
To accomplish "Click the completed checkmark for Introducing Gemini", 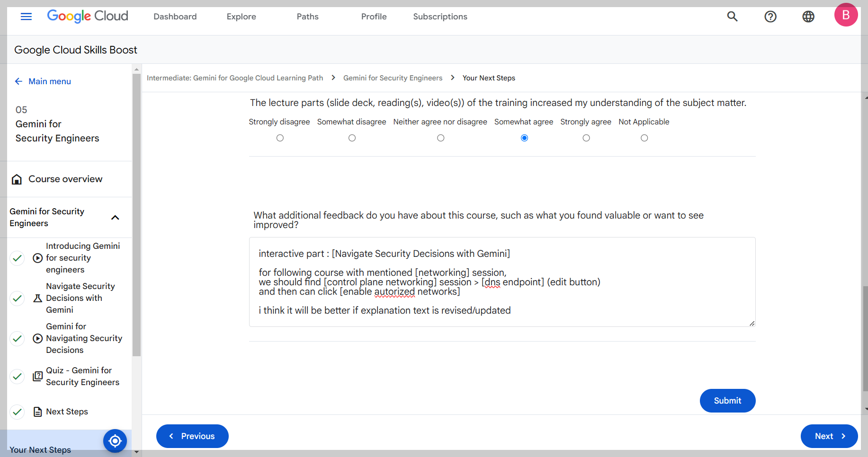I will coord(18,258).
